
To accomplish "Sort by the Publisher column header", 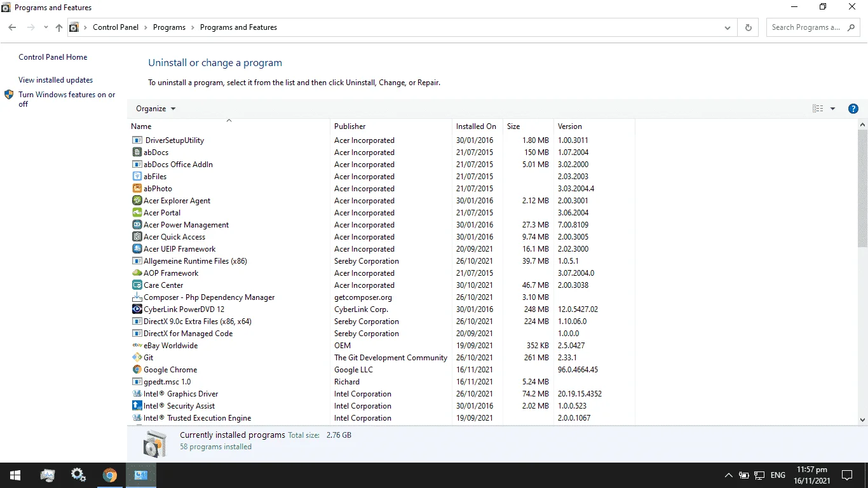I will coord(391,126).
